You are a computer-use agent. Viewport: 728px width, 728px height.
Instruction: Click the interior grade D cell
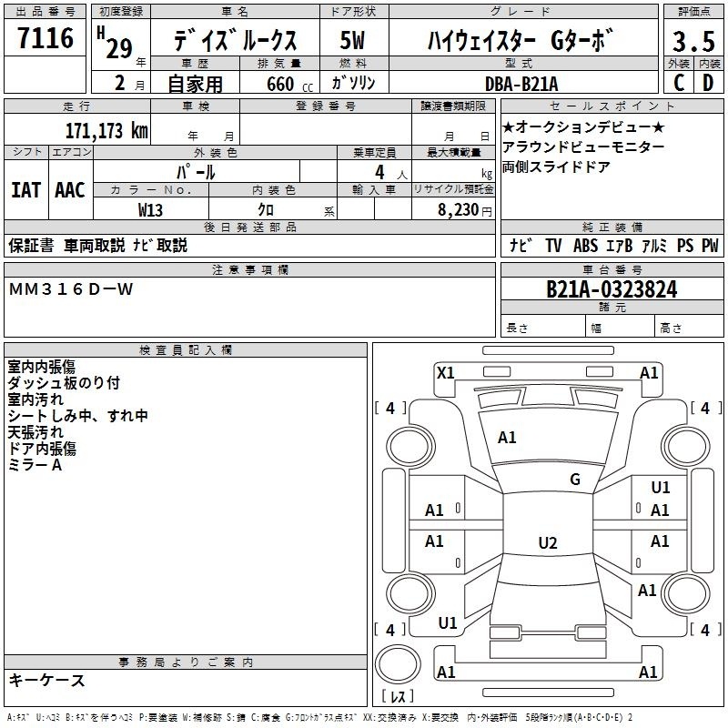click(x=708, y=82)
